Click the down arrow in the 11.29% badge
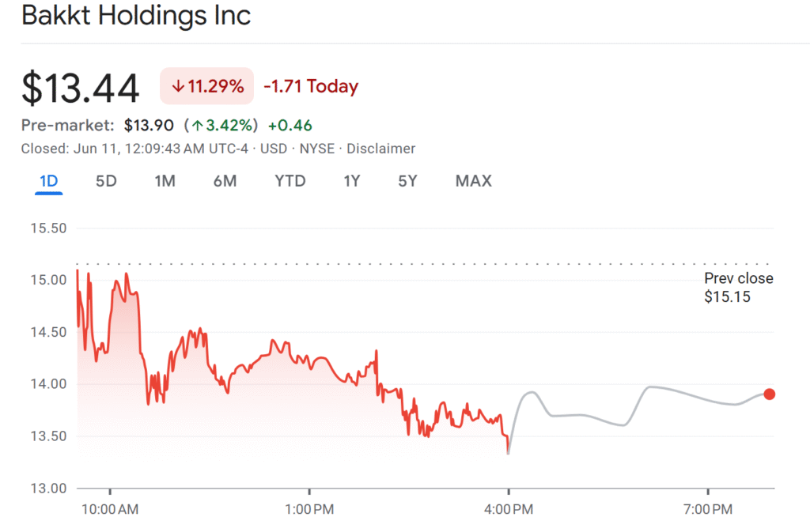Image resolution: width=810 pixels, height=532 pixels. coord(177,87)
